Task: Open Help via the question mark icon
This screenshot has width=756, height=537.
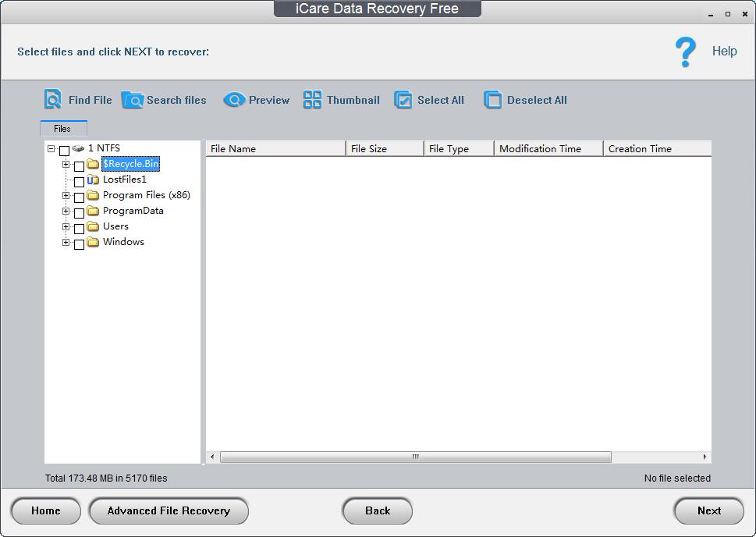Action: point(685,52)
